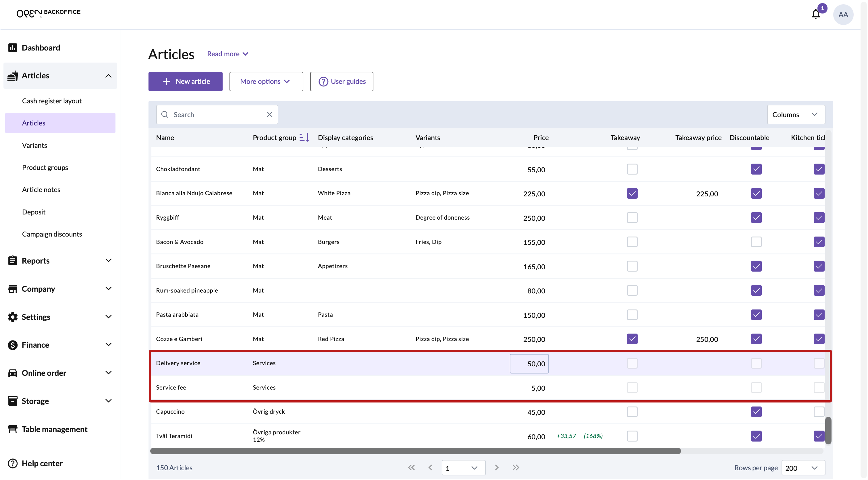The image size is (868, 480).
Task: Check Discountable for Bacon & Avocado
Action: [x=756, y=242]
